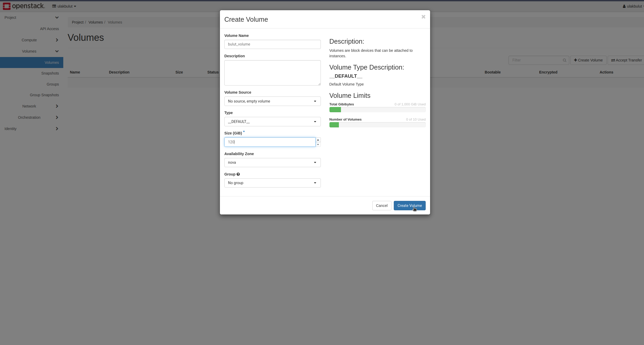Open the Group dropdown showing No group

click(x=272, y=183)
